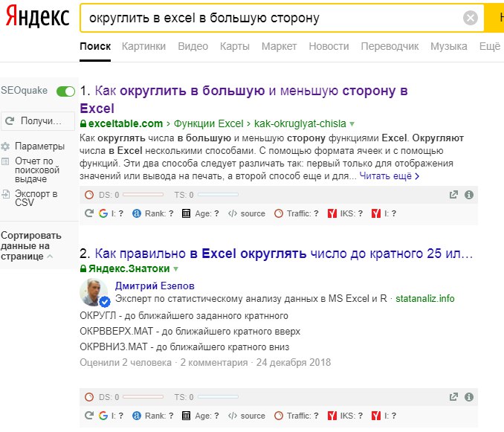Image resolution: width=504 pixels, height=432 pixels.
Task: Open result 1 title about округлить в Excel
Action: click(244, 100)
